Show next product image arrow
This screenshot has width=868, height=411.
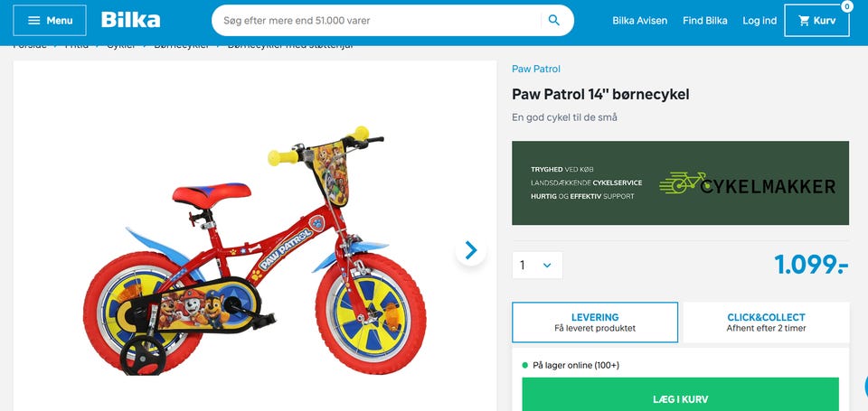click(x=471, y=250)
